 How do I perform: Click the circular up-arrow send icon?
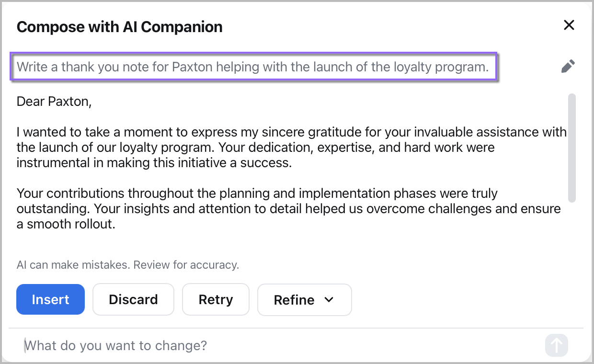coord(556,345)
